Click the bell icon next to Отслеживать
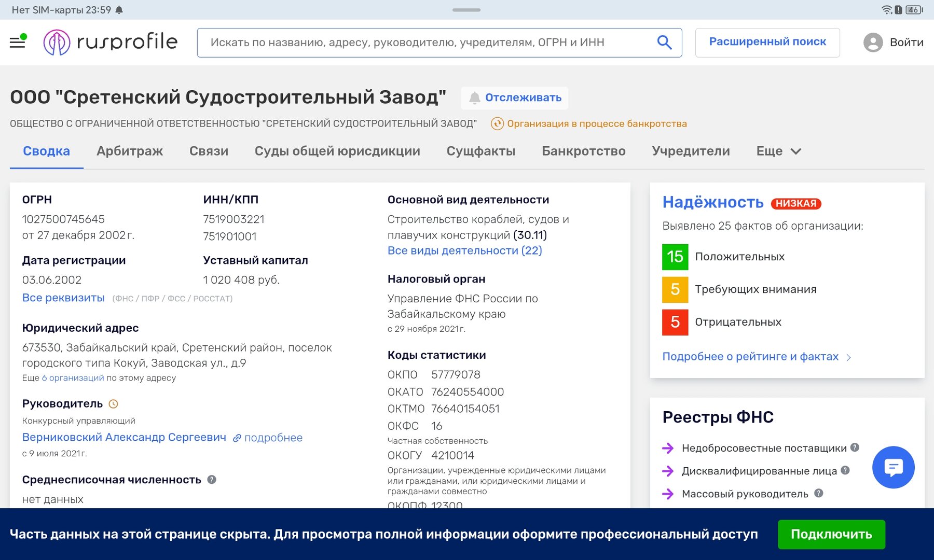 tap(474, 98)
